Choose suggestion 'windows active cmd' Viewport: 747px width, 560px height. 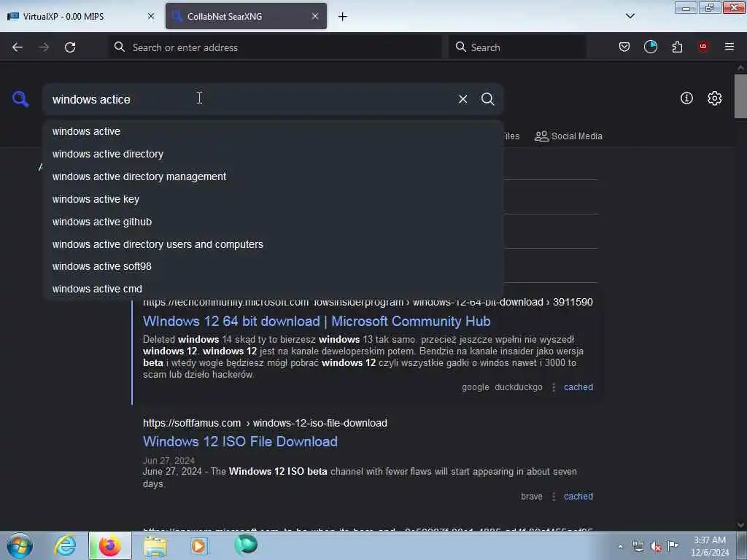point(273,289)
